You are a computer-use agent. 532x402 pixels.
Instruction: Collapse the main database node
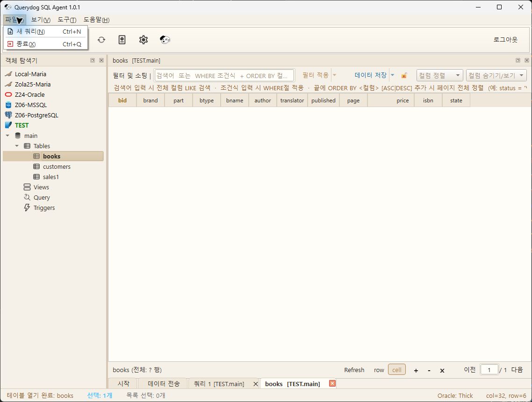[x=7, y=136]
